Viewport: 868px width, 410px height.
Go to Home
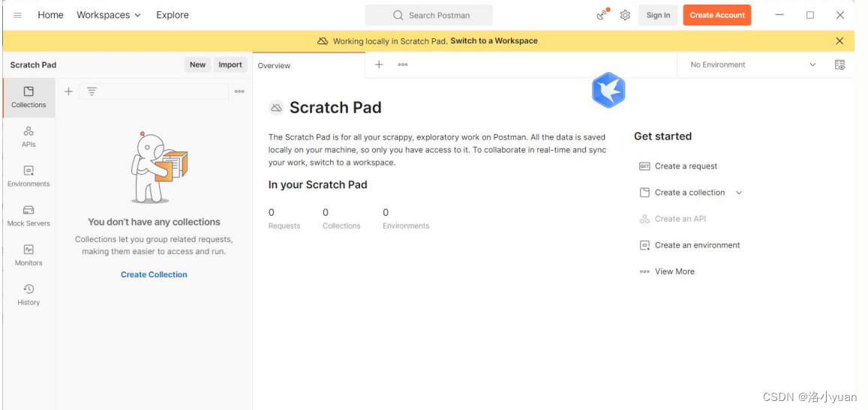(x=50, y=16)
